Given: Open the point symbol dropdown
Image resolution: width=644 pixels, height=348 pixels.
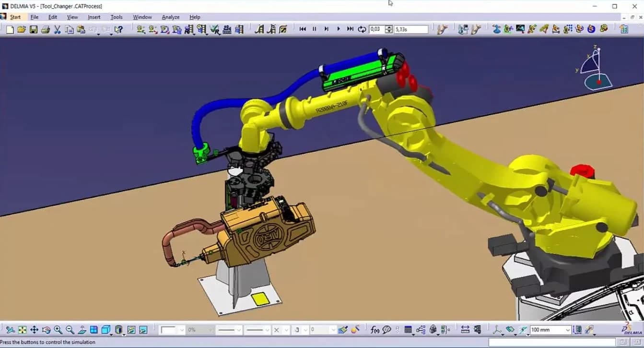Looking at the screenshot, I should pos(287,330).
